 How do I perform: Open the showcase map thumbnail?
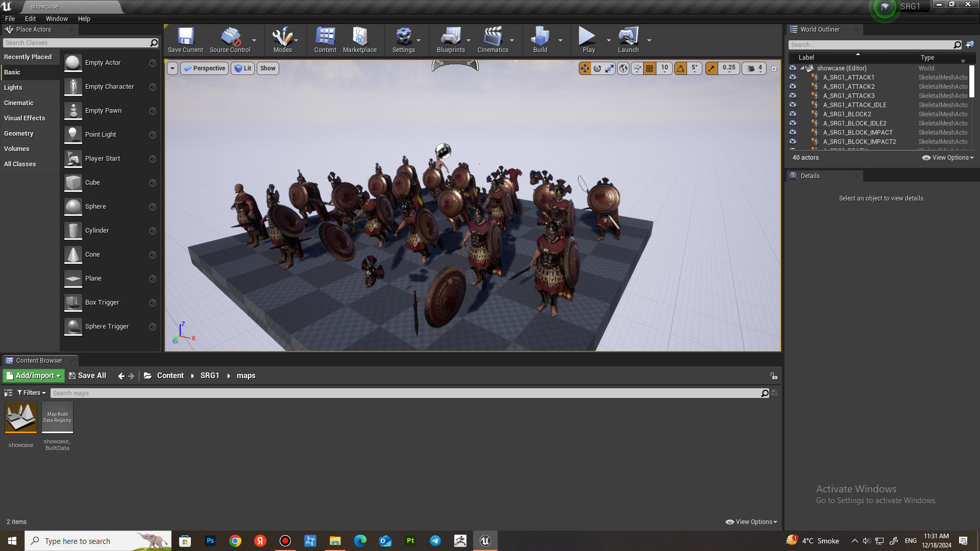(21, 417)
